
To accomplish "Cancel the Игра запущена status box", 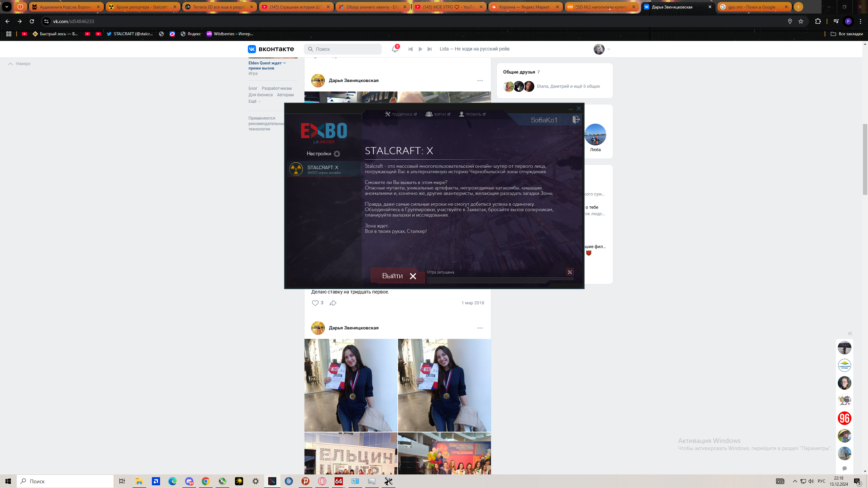I will pos(570,272).
